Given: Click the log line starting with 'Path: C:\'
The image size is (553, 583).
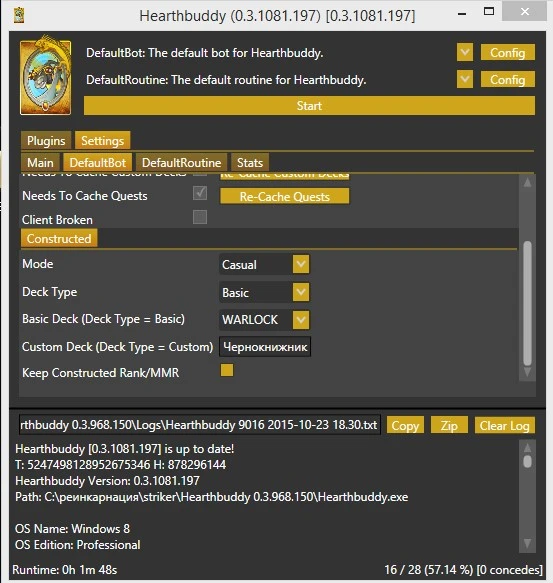Looking at the screenshot, I should coord(212,497).
